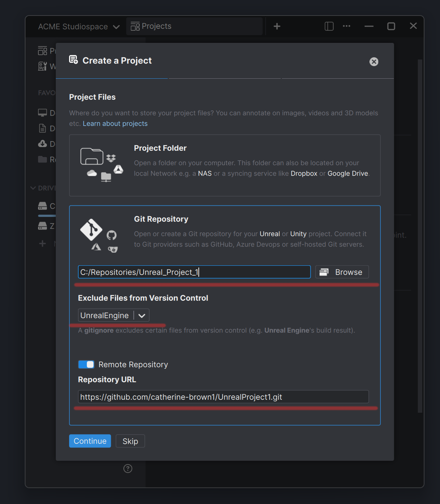
Task: Edit the C:/Repositories/Unreal_Project_1 path field
Action: point(194,272)
